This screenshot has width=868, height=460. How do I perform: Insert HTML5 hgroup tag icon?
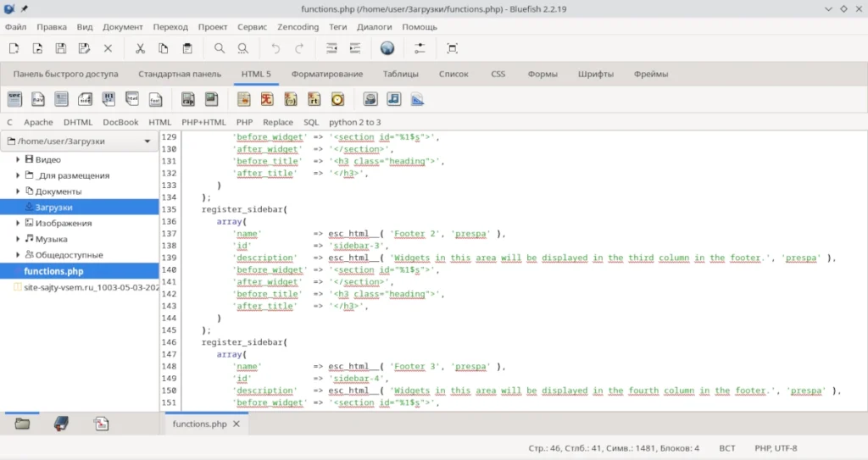coord(108,99)
